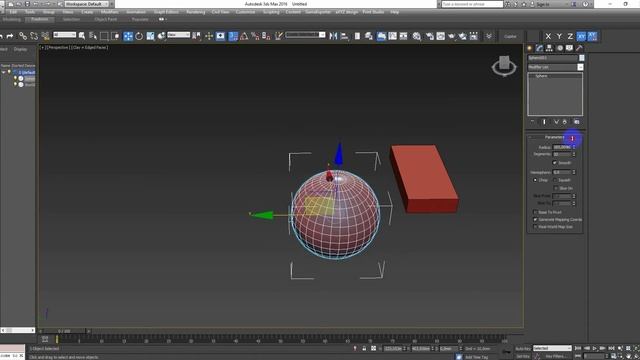Switch to the Object Paint ribbon tab

pos(105,19)
